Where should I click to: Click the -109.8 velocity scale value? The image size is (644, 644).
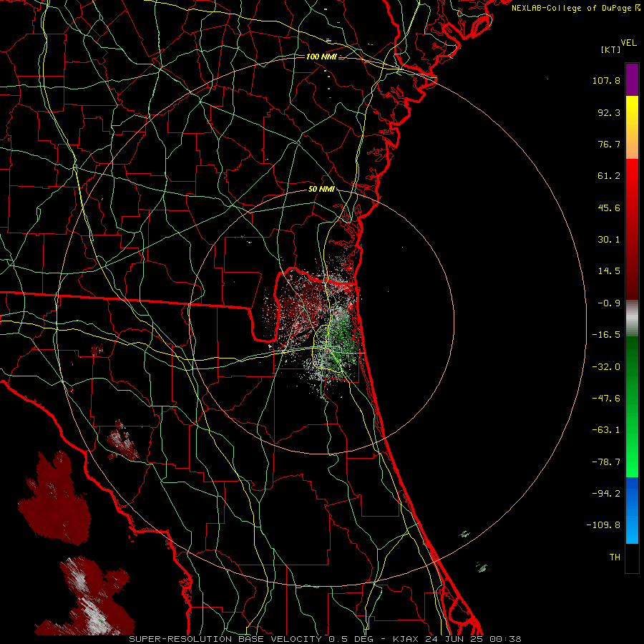tap(603, 525)
